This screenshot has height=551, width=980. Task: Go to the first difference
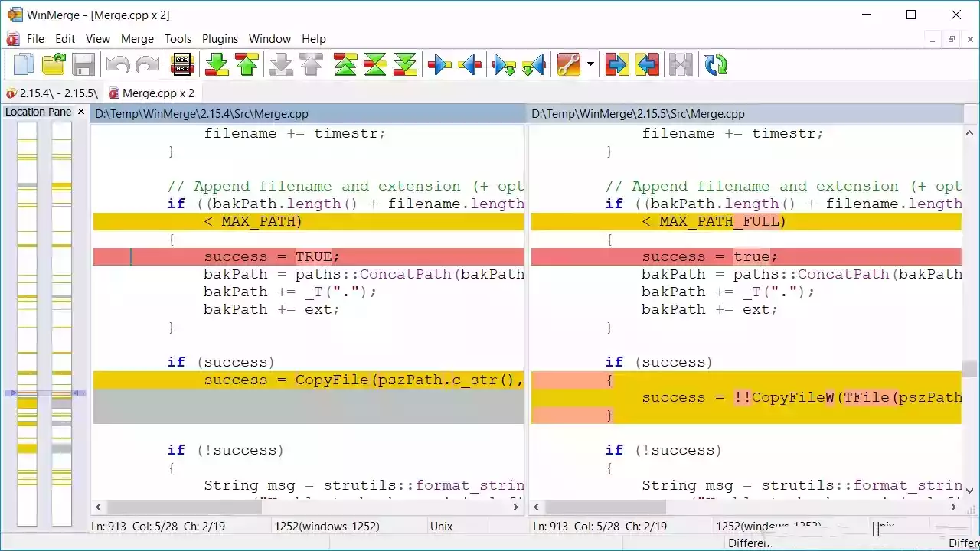pos(345,64)
